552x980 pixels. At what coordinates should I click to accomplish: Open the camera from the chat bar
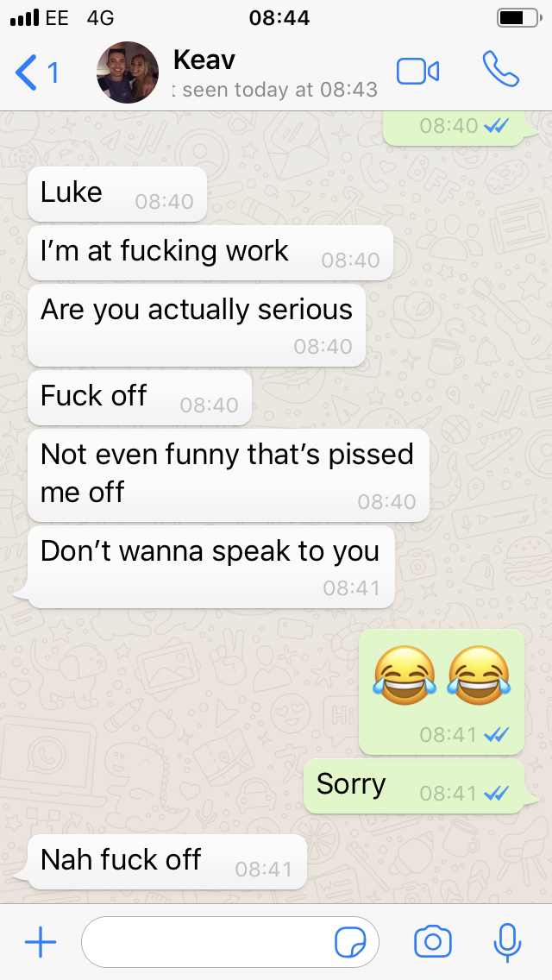(x=433, y=942)
